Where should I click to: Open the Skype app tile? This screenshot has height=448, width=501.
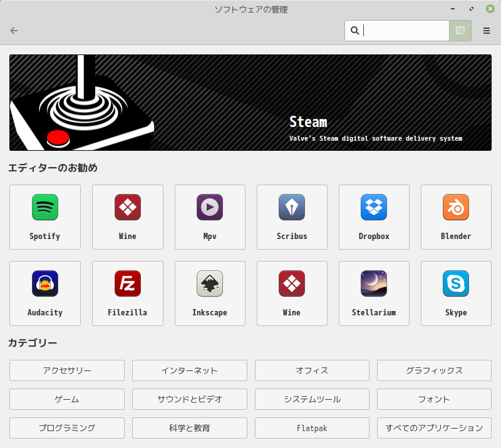click(x=457, y=293)
